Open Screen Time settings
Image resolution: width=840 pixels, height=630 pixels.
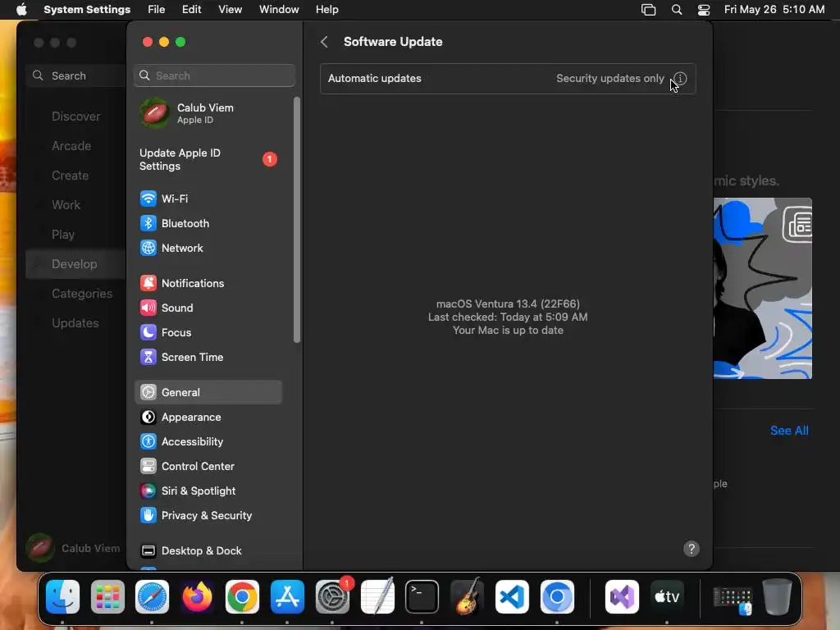[x=208, y=358]
